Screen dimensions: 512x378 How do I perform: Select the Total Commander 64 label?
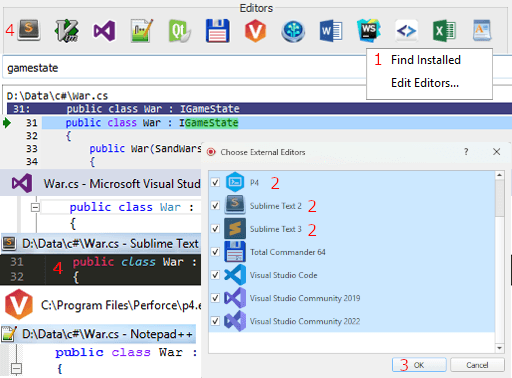(288, 252)
